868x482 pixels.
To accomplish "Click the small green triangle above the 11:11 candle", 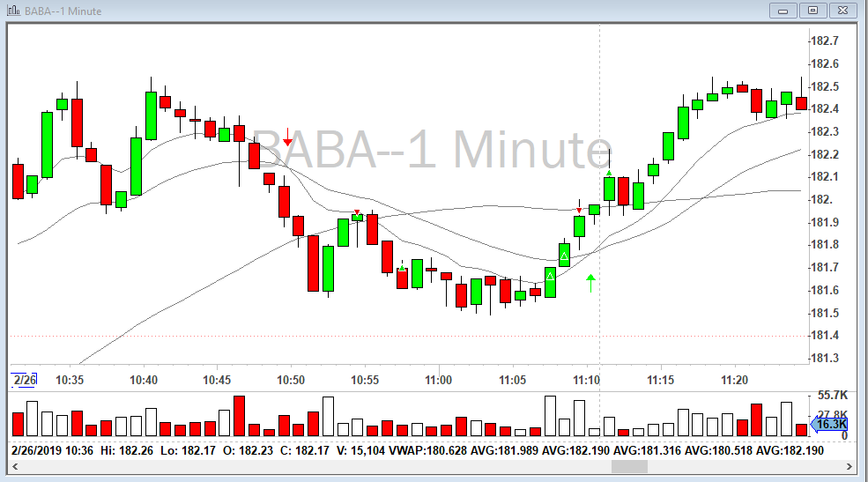I will click(609, 174).
